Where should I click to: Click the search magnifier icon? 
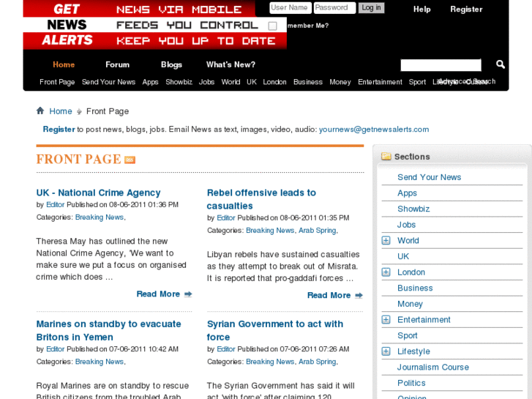[500, 64]
